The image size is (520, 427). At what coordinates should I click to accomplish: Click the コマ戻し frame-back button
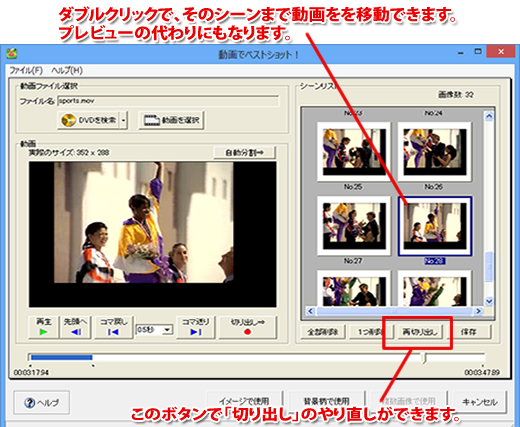[x=114, y=327]
